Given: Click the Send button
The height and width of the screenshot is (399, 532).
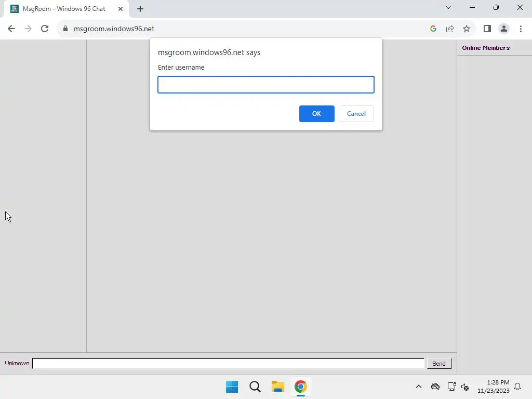Looking at the screenshot, I should point(438,363).
